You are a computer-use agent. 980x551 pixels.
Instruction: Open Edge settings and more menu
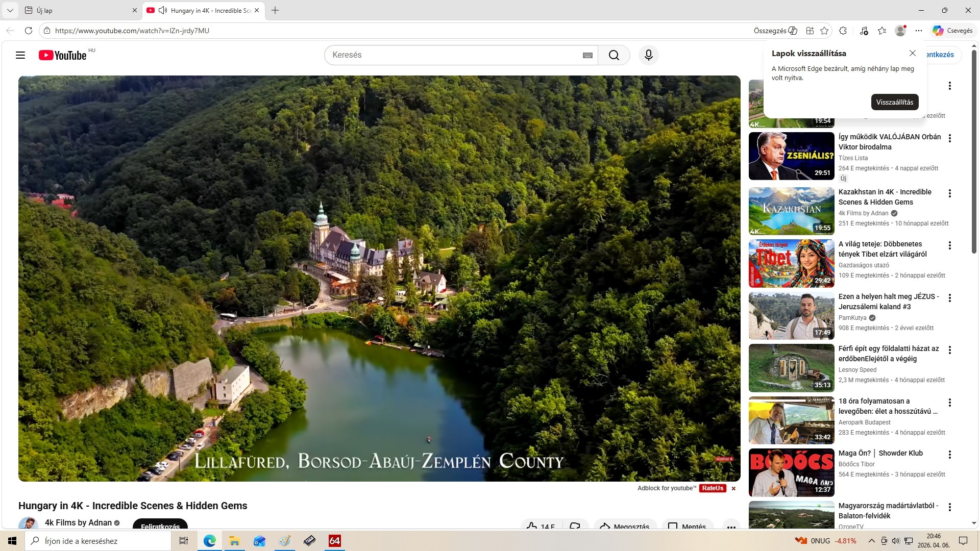919,31
